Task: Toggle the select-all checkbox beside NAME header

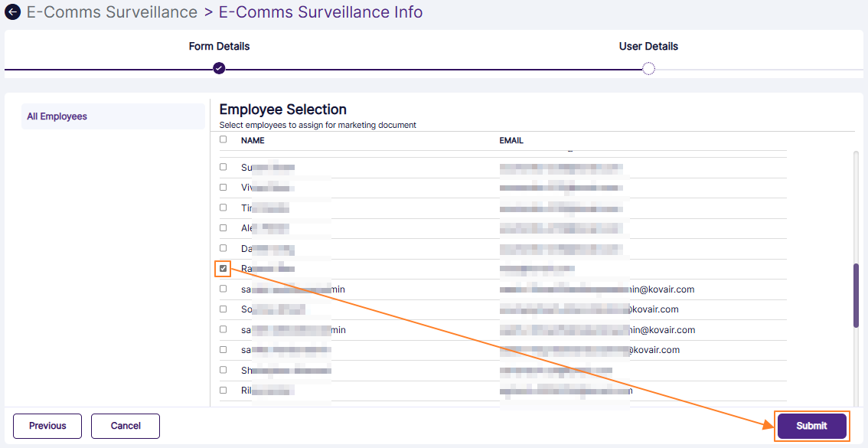Action: click(x=224, y=139)
